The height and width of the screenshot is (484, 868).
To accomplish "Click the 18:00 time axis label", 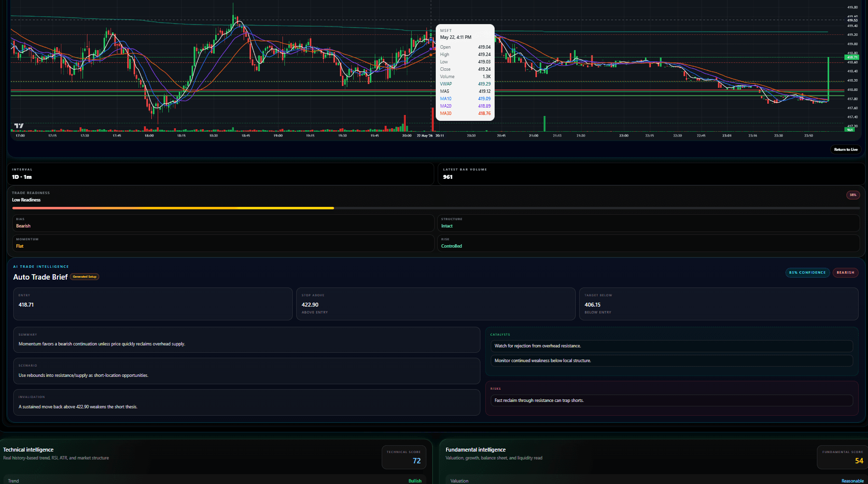I will coord(149,136).
